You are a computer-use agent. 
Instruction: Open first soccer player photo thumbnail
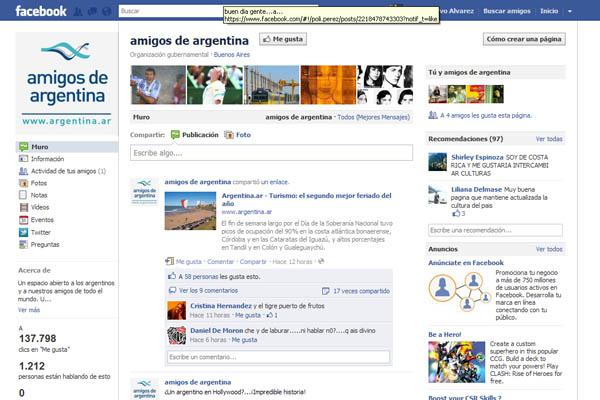click(x=158, y=85)
